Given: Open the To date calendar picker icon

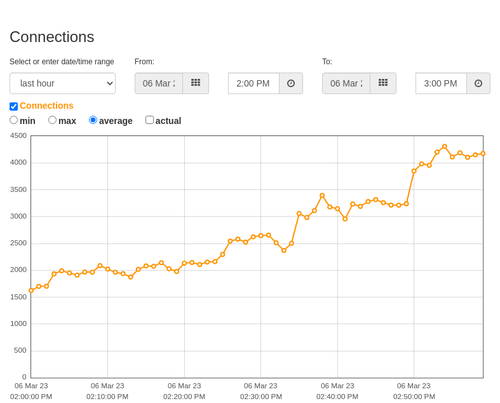Looking at the screenshot, I should [383, 83].
